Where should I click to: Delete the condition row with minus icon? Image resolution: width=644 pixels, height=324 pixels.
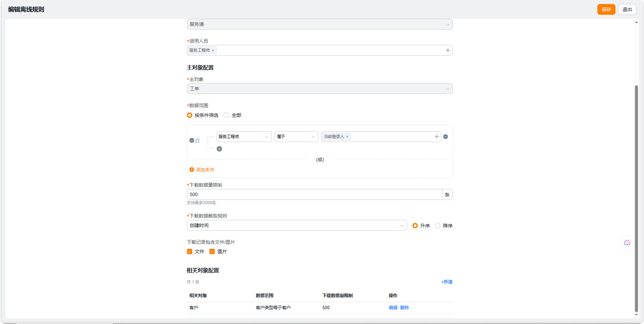point(445,137)
